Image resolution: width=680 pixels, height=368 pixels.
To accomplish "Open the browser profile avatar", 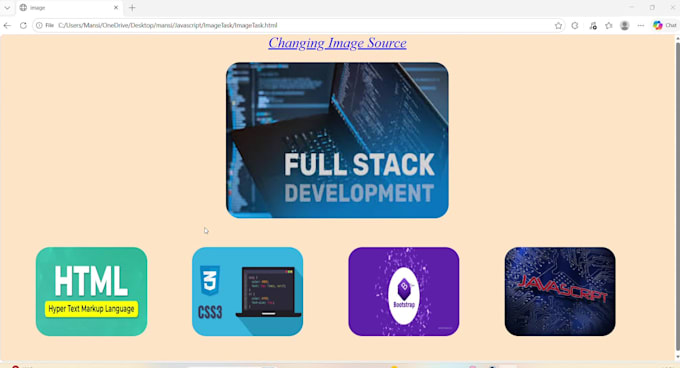I will [x=624, y=26].
